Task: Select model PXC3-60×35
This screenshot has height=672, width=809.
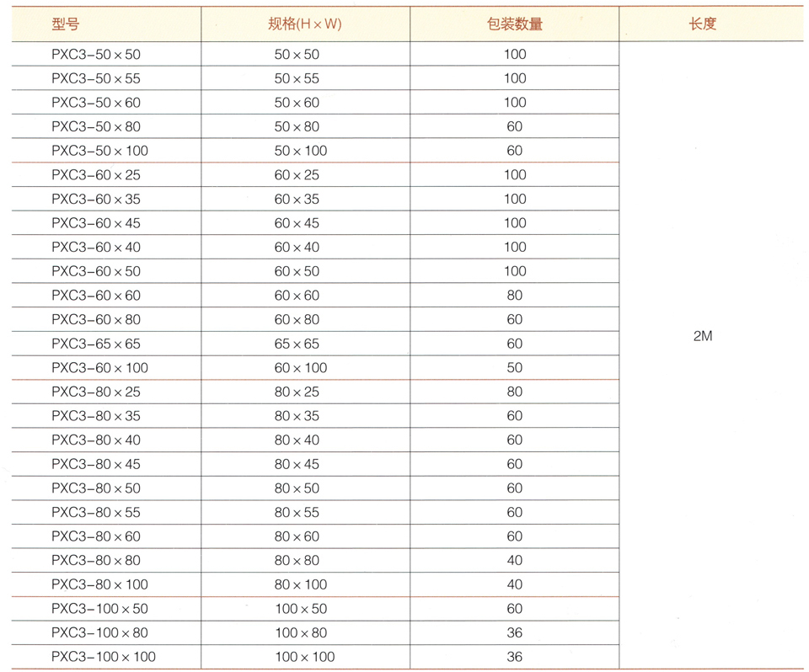Action: pyautogui.click(x=96, y=199)
